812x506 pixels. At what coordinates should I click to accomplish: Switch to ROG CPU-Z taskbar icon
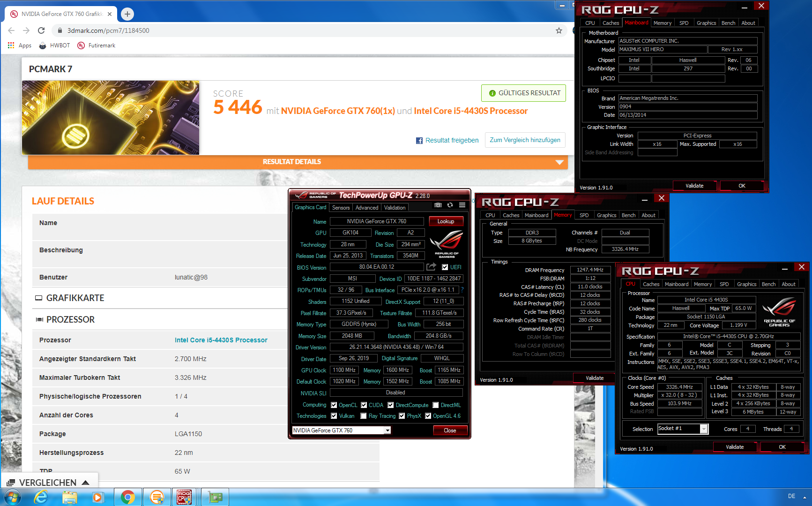[184, 497]
